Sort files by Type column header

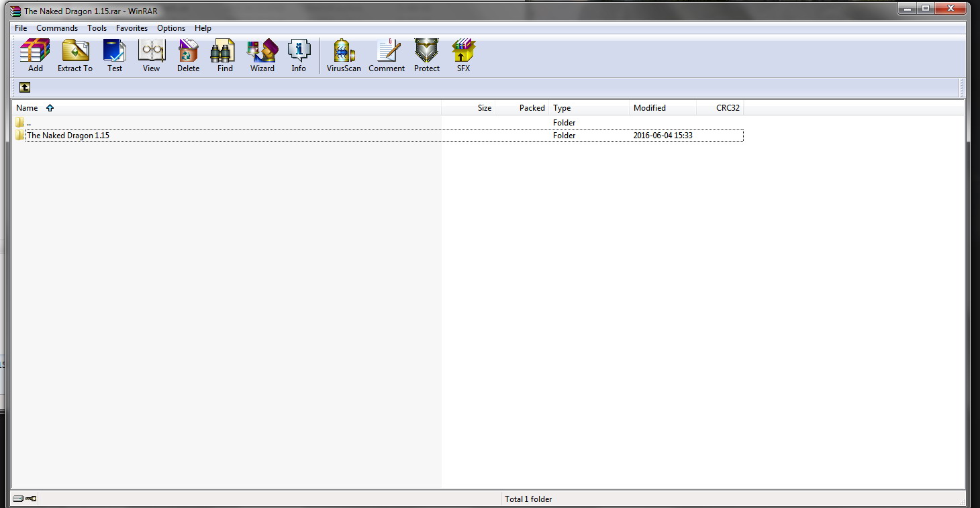(589, 108)
